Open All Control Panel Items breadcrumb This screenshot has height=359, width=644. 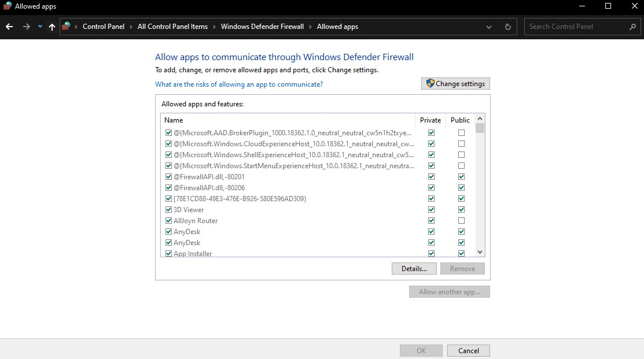tap(172, 27)
